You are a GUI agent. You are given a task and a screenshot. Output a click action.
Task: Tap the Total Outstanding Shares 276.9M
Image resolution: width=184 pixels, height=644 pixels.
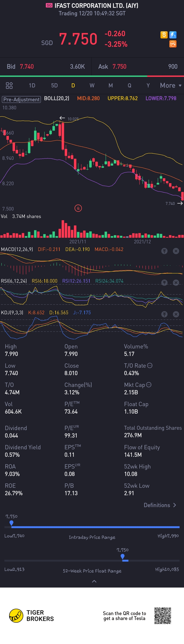click(133, 435)
